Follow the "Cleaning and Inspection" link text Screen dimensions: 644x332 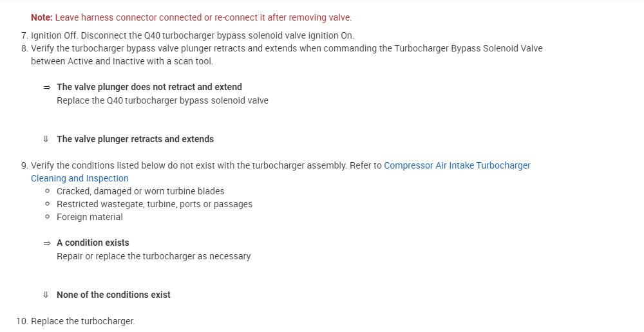pos(80,178)
